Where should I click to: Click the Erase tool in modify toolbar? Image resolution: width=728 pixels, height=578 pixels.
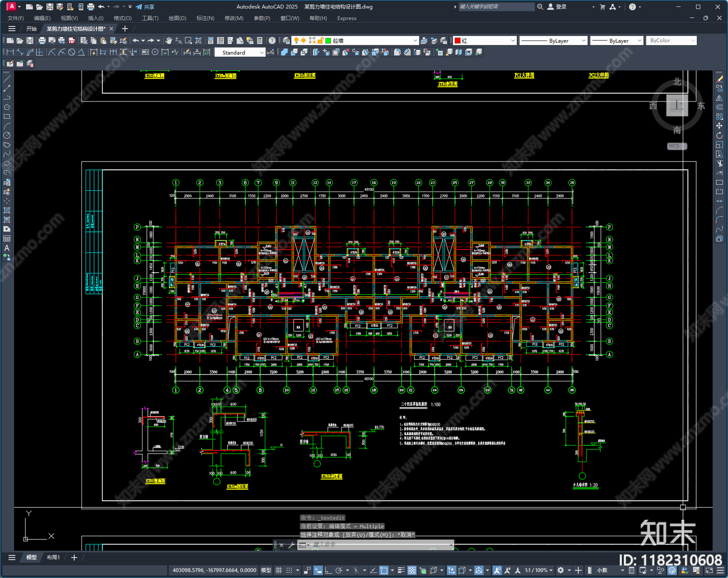coord(719,79)
